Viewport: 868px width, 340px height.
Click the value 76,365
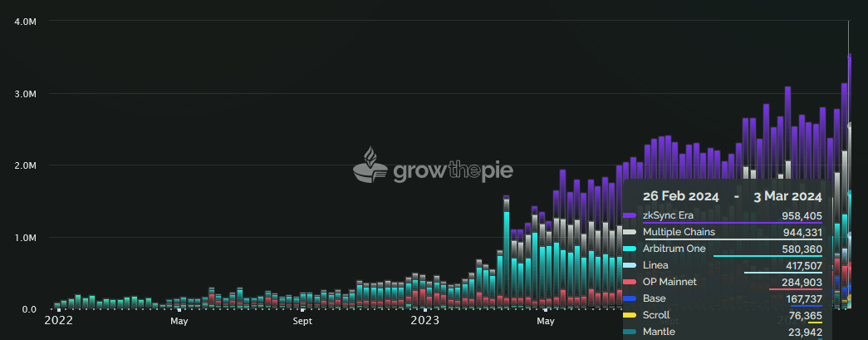pyautogui.click(x=806, y=316)
